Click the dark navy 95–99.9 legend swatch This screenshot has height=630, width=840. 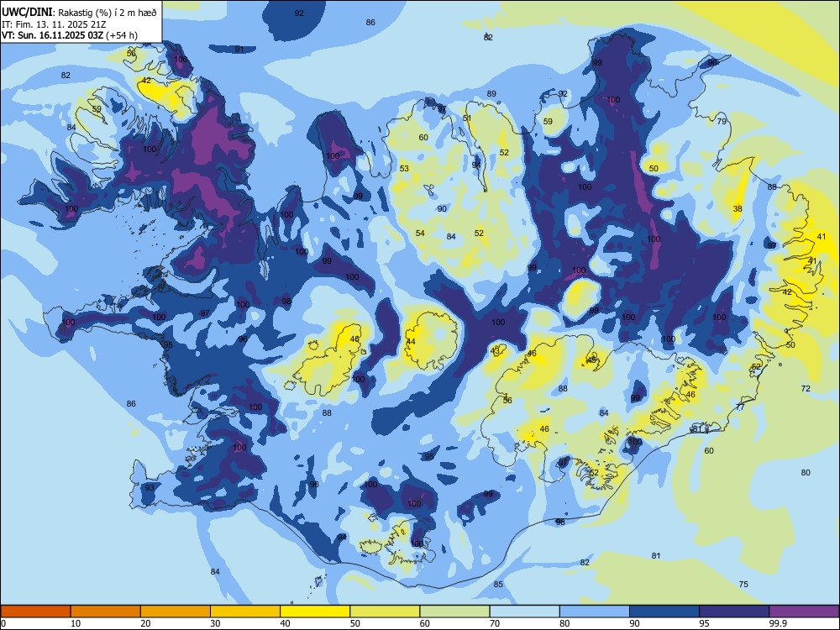(734, 612)
